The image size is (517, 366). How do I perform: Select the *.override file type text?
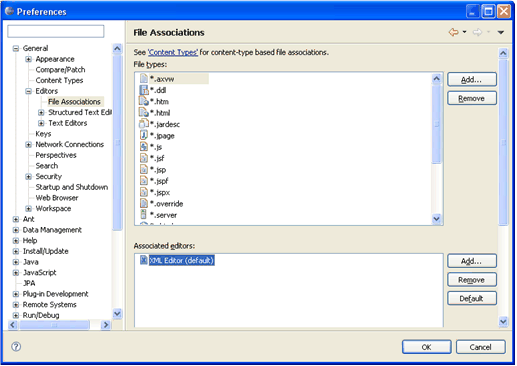(166, 204)
